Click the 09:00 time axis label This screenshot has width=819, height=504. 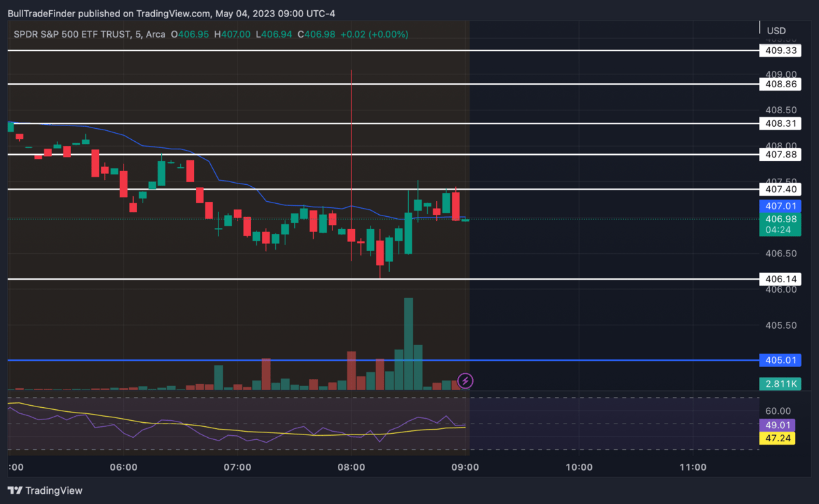(465, 467)
